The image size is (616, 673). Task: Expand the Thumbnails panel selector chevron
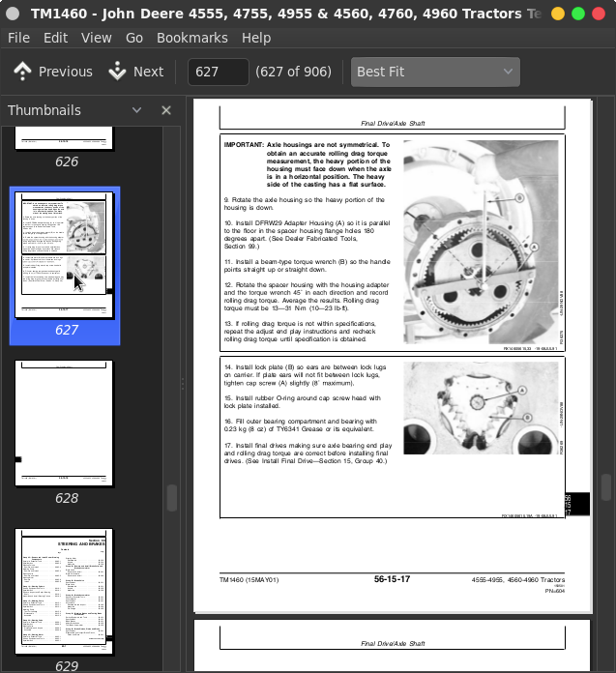pos(136,110)
